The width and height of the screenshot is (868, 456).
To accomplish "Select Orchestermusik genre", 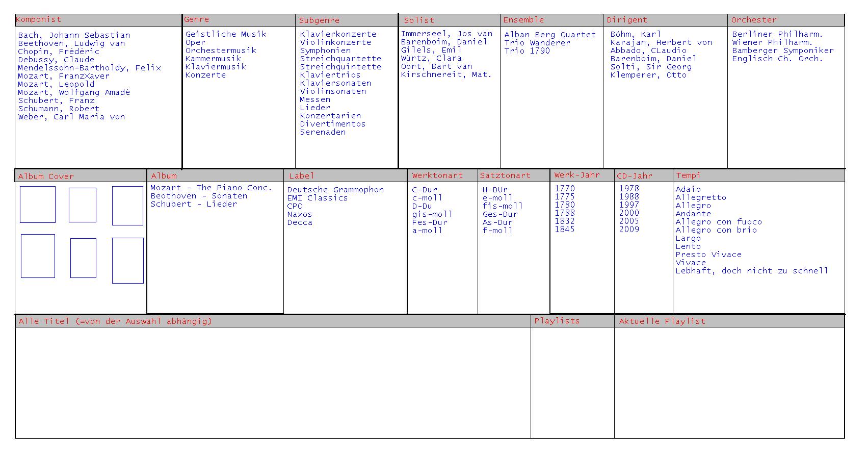I will [221, 50].
